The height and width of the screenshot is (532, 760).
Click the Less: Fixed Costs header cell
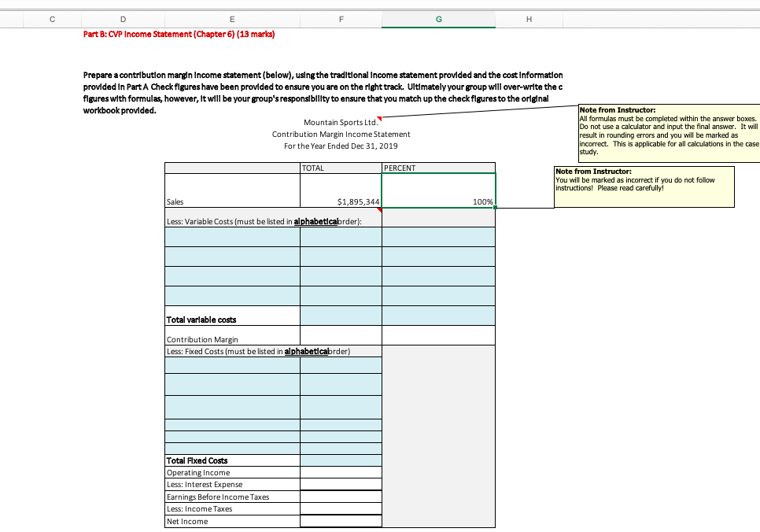231,351
